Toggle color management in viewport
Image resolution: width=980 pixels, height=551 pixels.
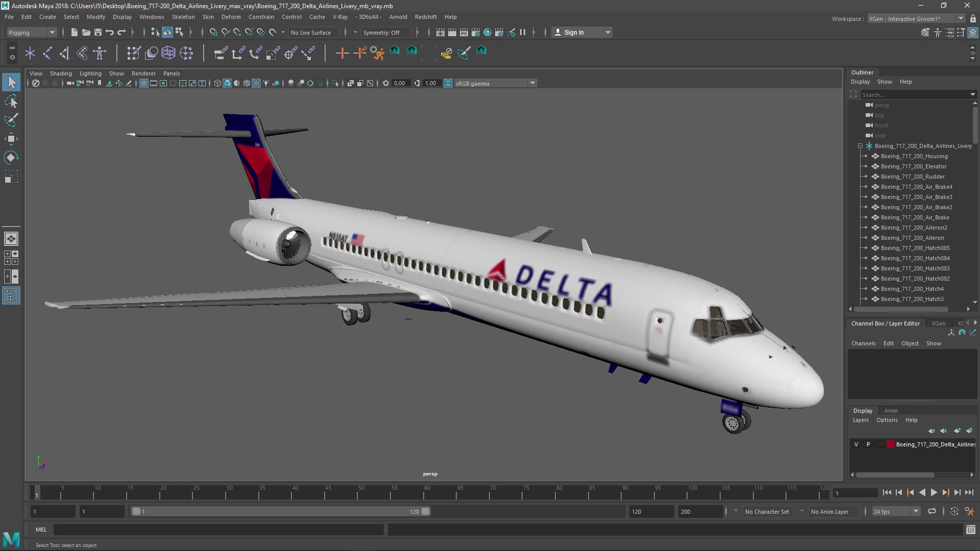[448, 83]
